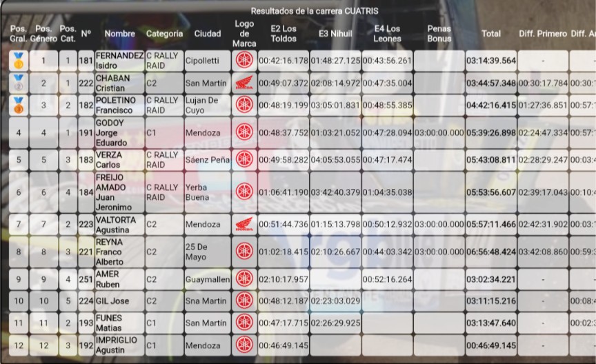The image size is (596, 364).
Task: Click the Yamaha logo in Impriglio Agustin's row
Action: 244,345
